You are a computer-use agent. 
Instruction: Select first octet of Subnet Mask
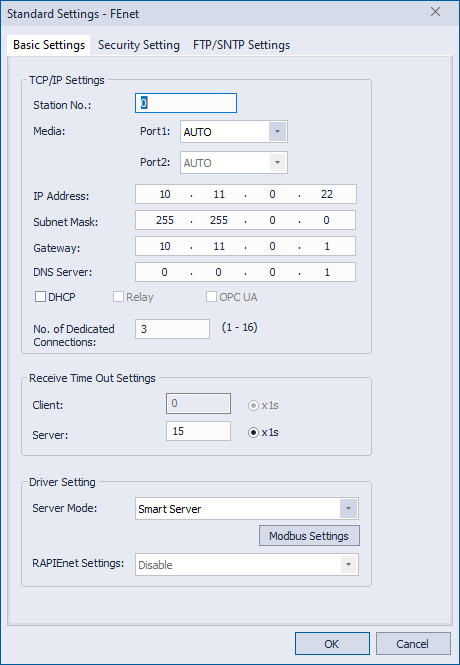coord(164,221)
